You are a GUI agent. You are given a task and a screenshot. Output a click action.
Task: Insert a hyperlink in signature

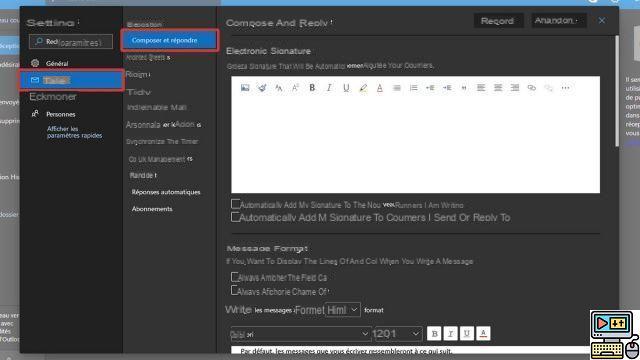[532, 88]
